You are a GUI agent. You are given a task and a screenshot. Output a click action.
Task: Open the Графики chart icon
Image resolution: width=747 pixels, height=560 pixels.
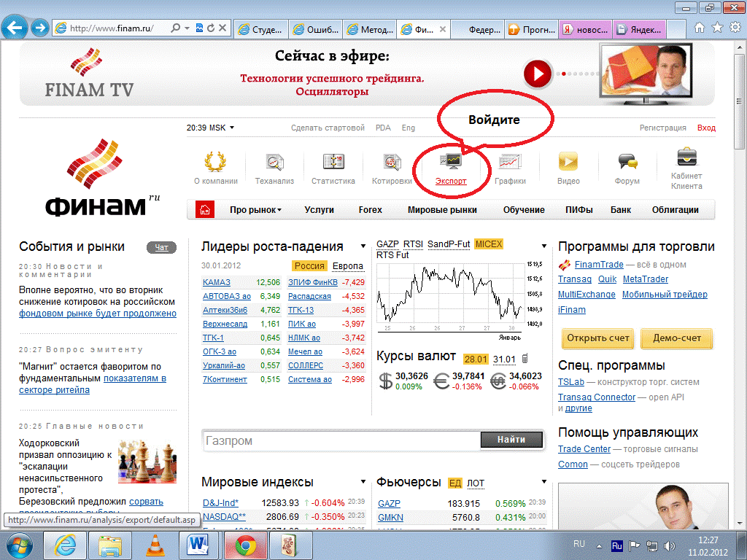tap(510, 162)
